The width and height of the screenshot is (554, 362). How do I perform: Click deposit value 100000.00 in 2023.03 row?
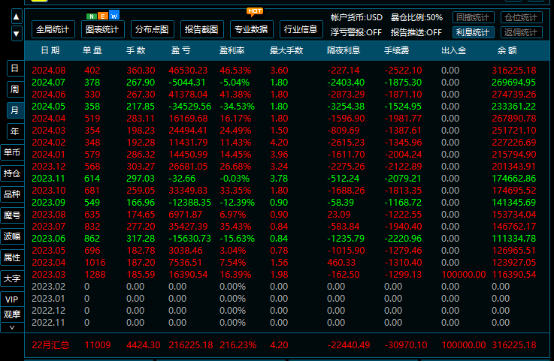464,275
